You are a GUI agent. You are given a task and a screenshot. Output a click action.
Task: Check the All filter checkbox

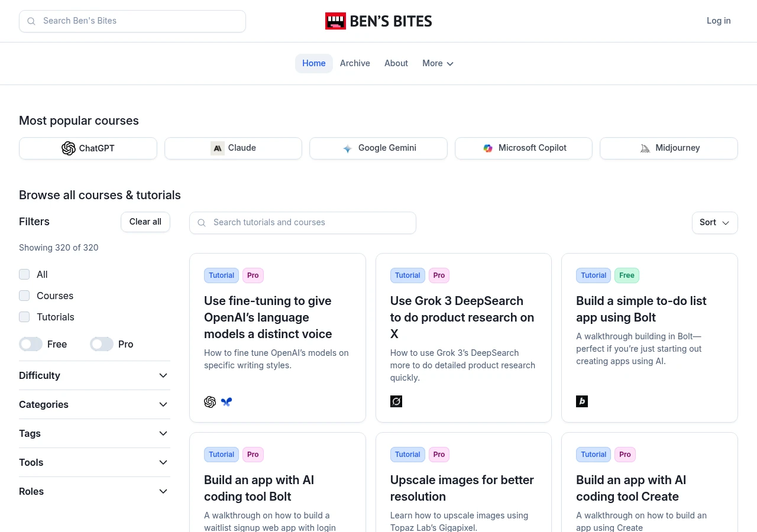point(24,274)
